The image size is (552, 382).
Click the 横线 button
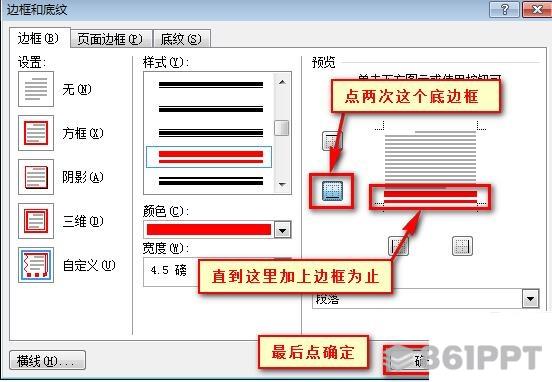[47, 360]
